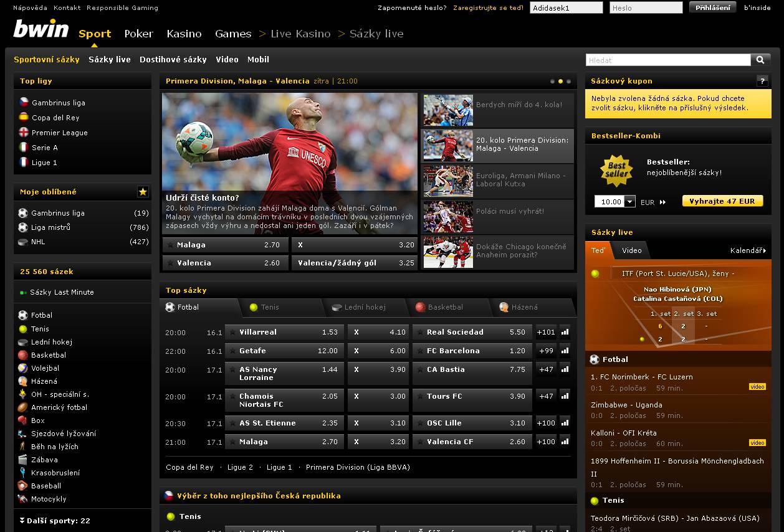Viewport: 784px width, 532px height.
Task: Click the Italian flag beside Serie A
Action: coord(24,147)
